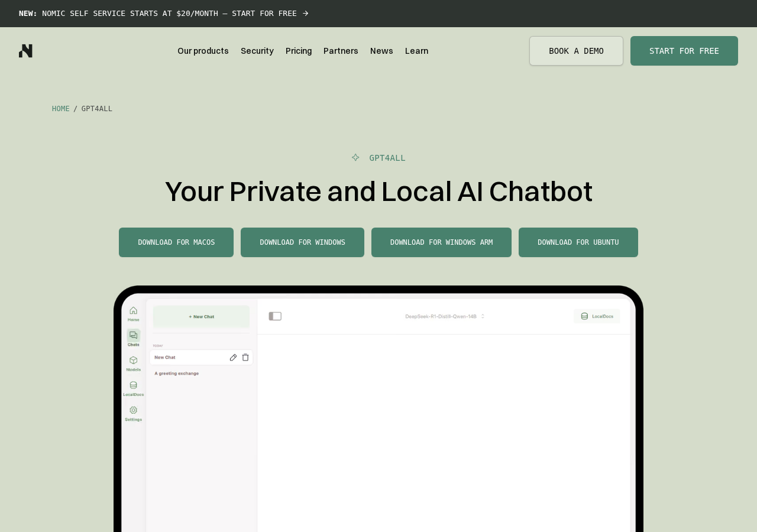Screen dimensions: 757x532
Task: Select the Chats icon in sidebar
Action: 133,335
